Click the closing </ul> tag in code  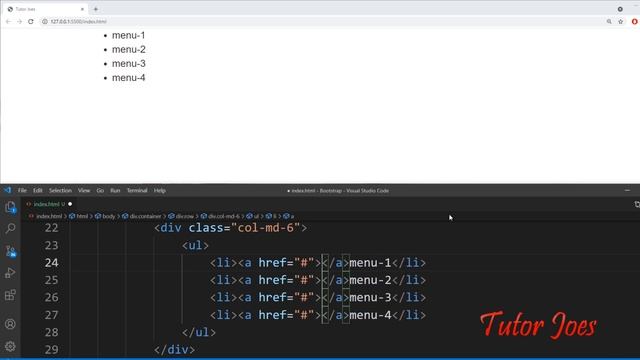pos(199,332)
